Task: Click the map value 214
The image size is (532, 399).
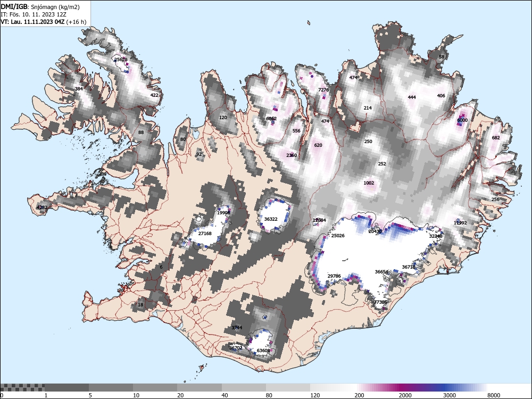Action: 368,108
